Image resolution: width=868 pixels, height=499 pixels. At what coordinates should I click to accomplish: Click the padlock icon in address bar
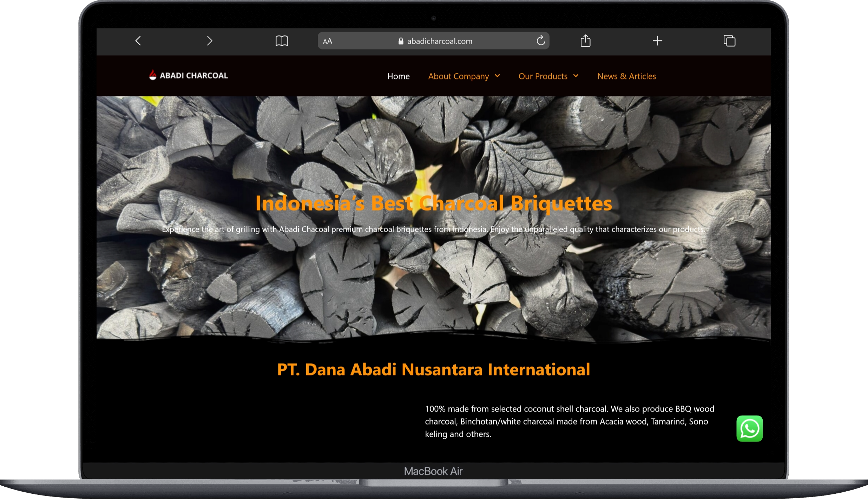pos(401,41)
